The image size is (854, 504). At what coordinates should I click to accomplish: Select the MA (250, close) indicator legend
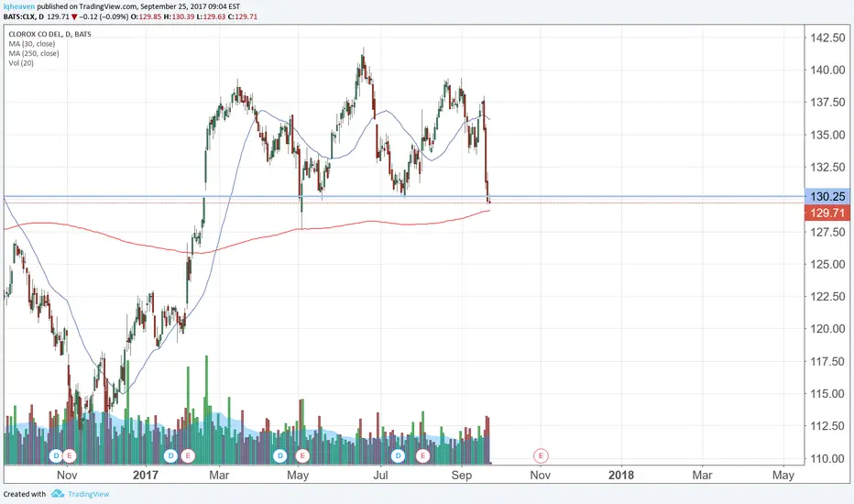coord(34,53)
